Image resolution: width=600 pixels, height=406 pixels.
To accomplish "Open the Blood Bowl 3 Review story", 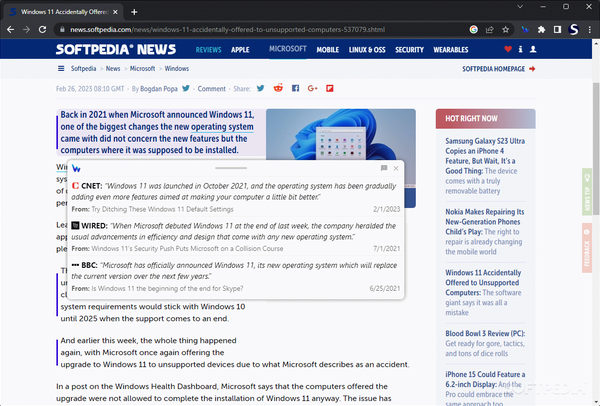I will [485, 343].
